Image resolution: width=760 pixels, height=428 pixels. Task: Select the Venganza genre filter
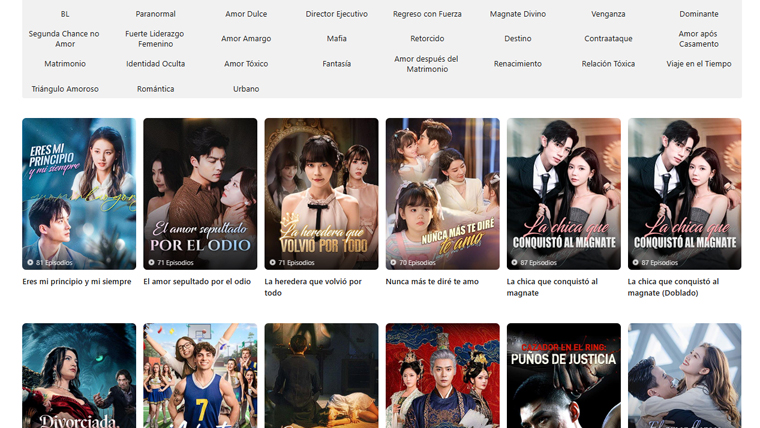pos(608,14)
